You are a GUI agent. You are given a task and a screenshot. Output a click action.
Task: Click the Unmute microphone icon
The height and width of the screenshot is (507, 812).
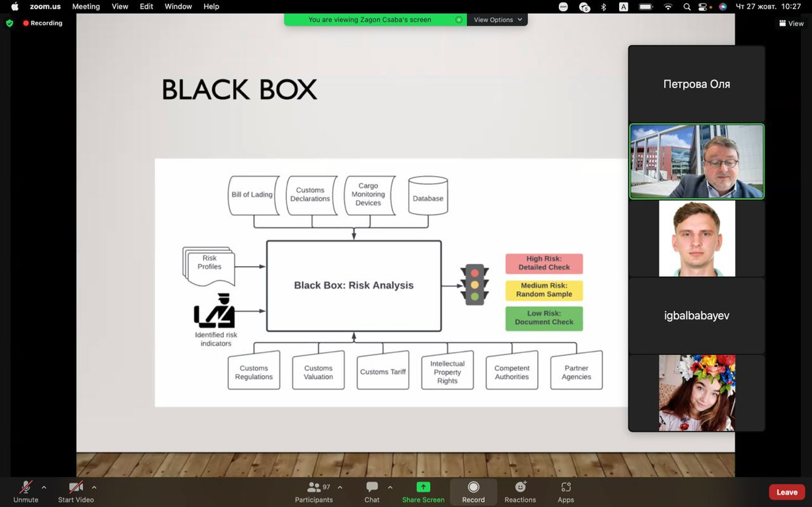coord(26,487)
